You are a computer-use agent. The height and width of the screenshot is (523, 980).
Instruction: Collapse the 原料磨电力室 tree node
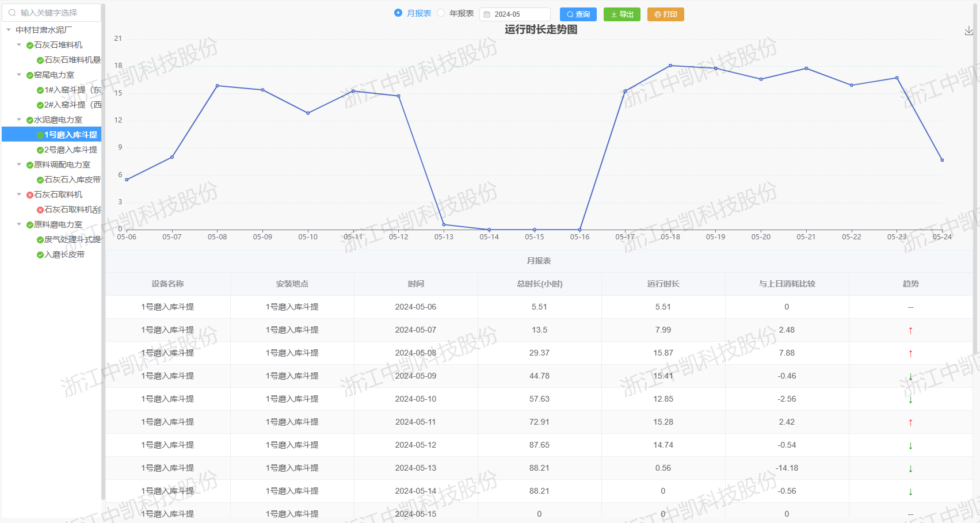19,224
